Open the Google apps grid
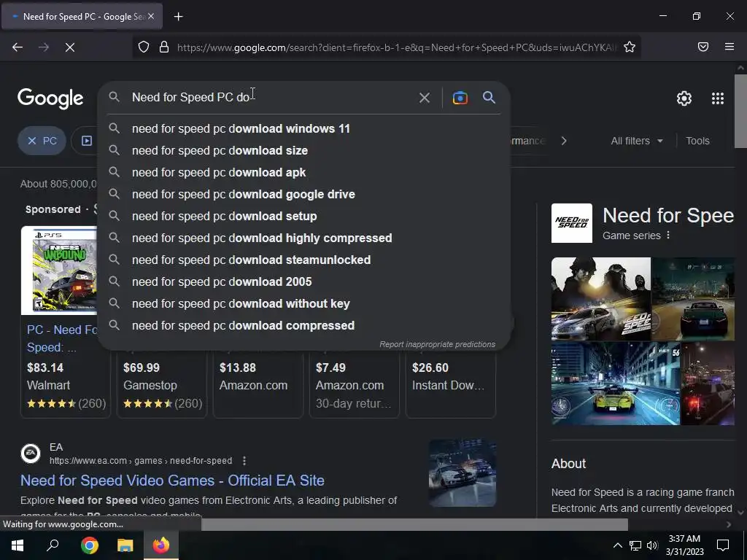The image size is (747, 560). click(x=718, y=98)
